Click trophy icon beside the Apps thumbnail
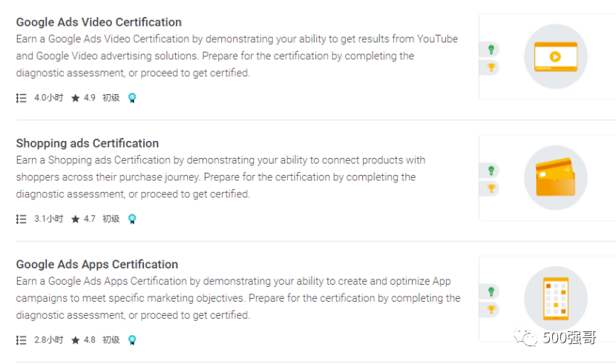The width and height of the screenshot is (616, 364). click(491, 309)
